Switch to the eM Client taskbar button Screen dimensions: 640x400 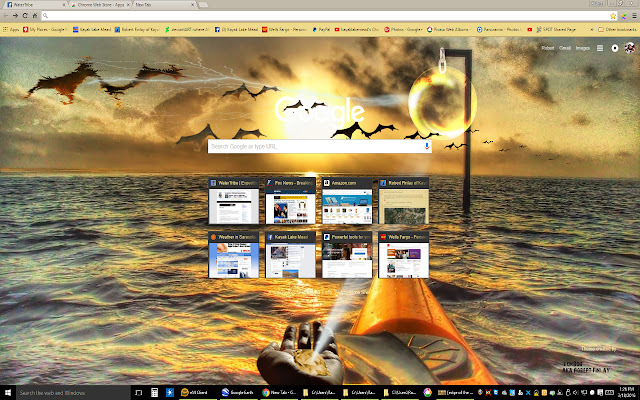198,393
